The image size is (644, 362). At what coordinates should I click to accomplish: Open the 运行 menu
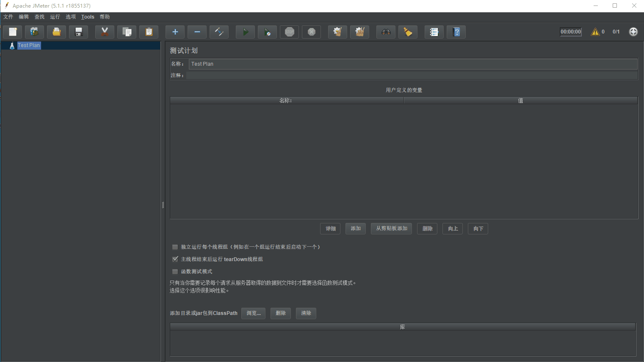(x=55, y=17)
